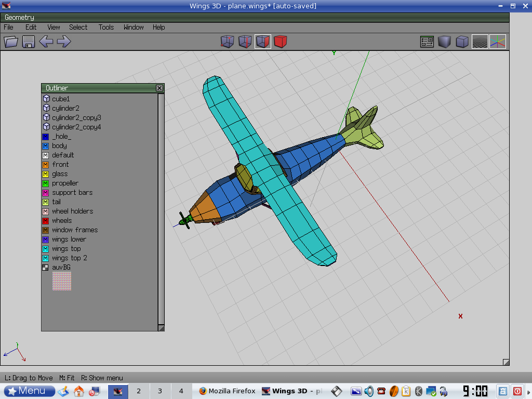Click the auvBG texture thumbnail

(x=61, y=281)
